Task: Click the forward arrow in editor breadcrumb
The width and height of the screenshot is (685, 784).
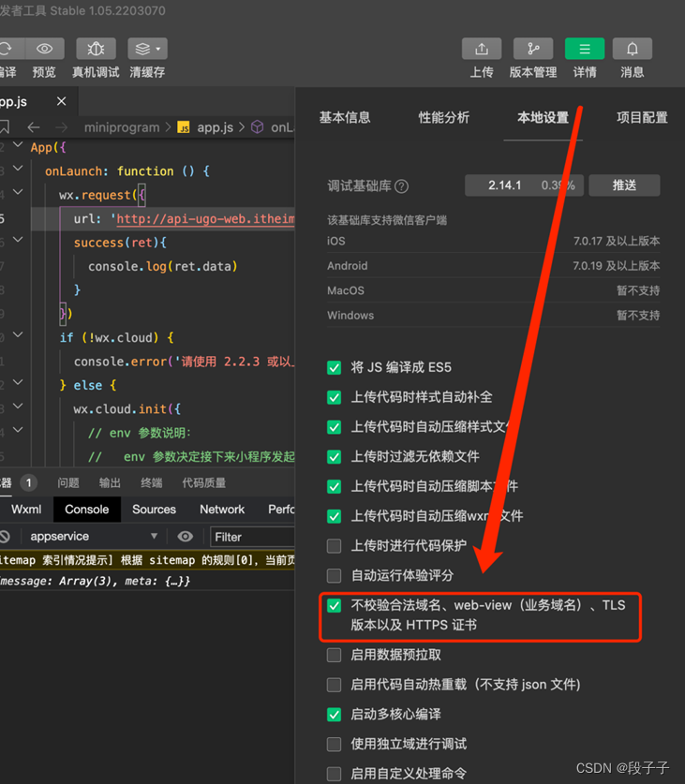Action: [x=61, y=127]
